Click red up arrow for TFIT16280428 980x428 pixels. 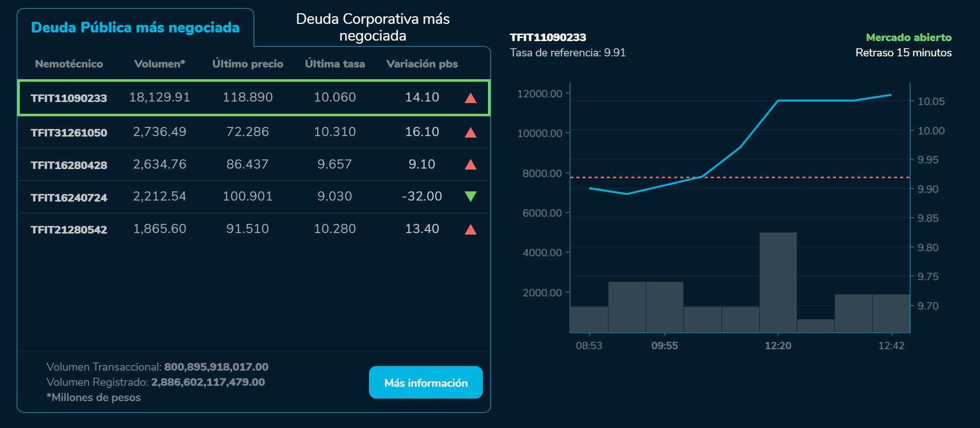[x=470, y=164]
